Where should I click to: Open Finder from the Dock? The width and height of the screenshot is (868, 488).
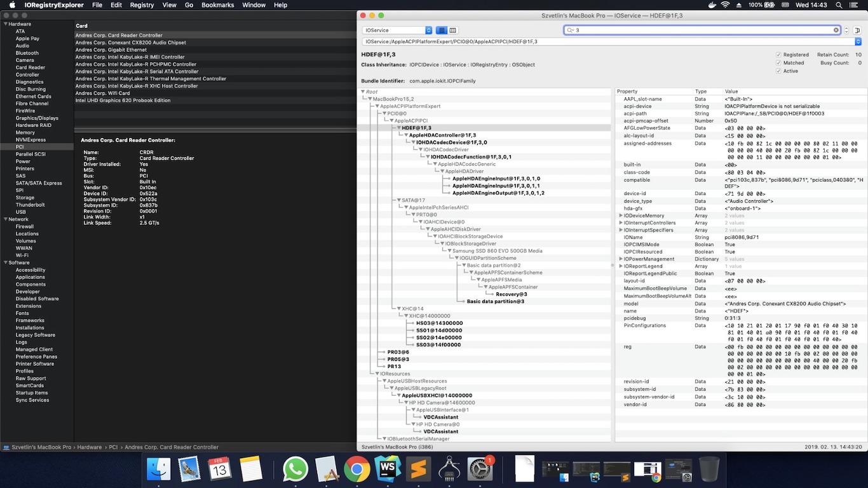159,470
